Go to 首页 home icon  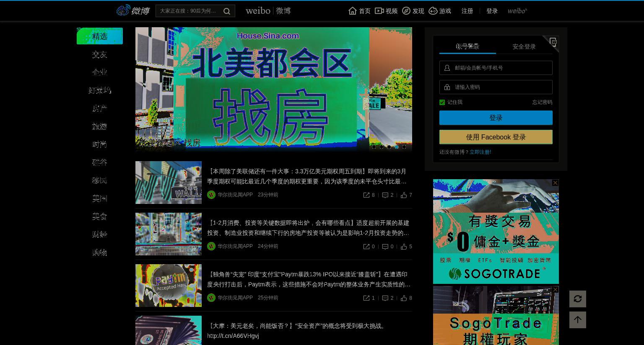point(353,11)
